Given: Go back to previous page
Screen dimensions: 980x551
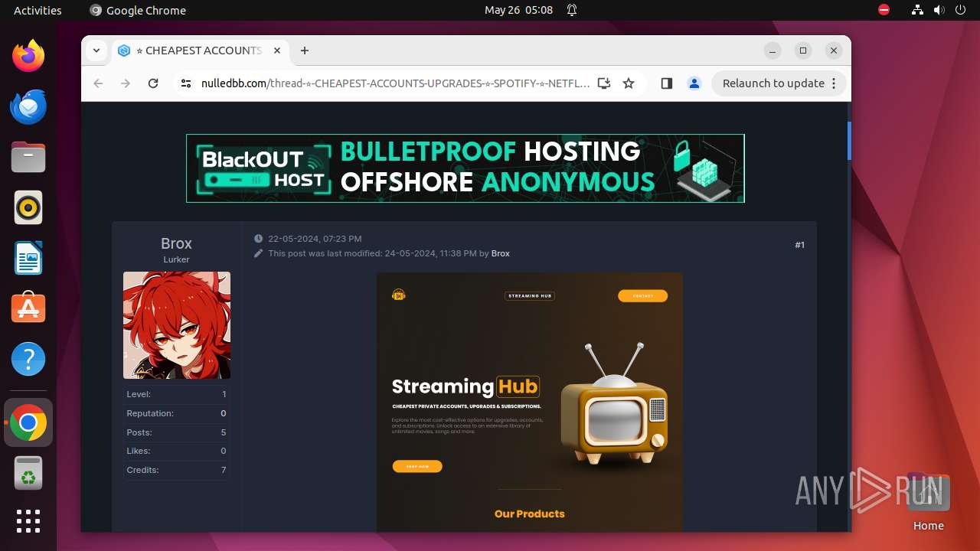Looking at the screenshot, I should click(x=98, y=83).
